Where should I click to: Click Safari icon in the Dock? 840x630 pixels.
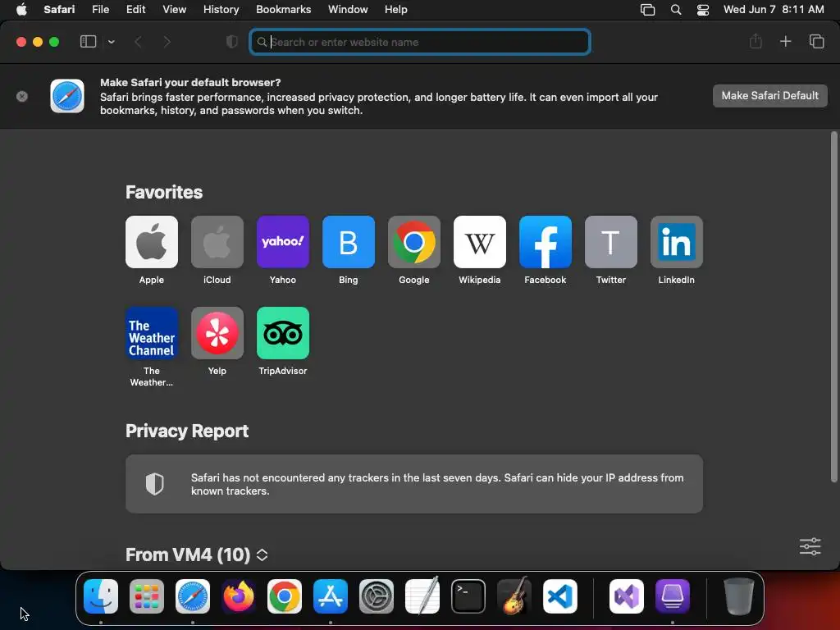pos(193,596)
